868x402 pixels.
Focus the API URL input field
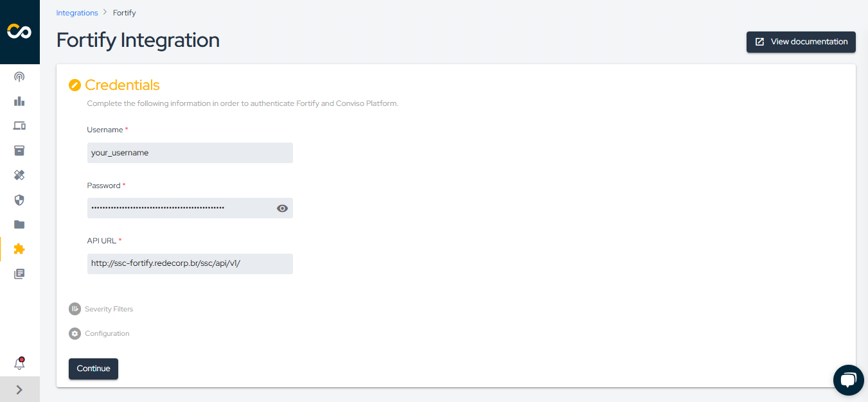190,264
